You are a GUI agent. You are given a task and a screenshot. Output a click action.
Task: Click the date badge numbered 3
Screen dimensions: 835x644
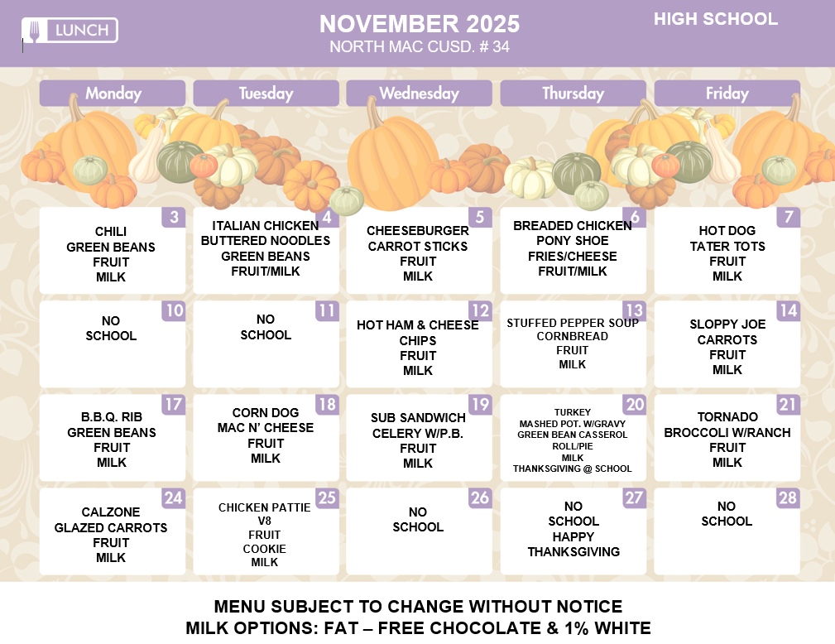(174, 218)
